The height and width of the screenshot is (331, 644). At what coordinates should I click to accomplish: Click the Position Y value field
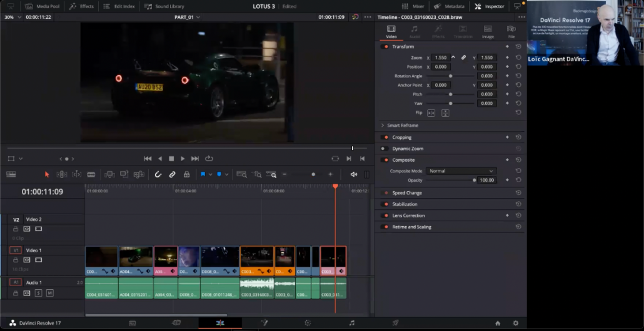tap(486, 66)
